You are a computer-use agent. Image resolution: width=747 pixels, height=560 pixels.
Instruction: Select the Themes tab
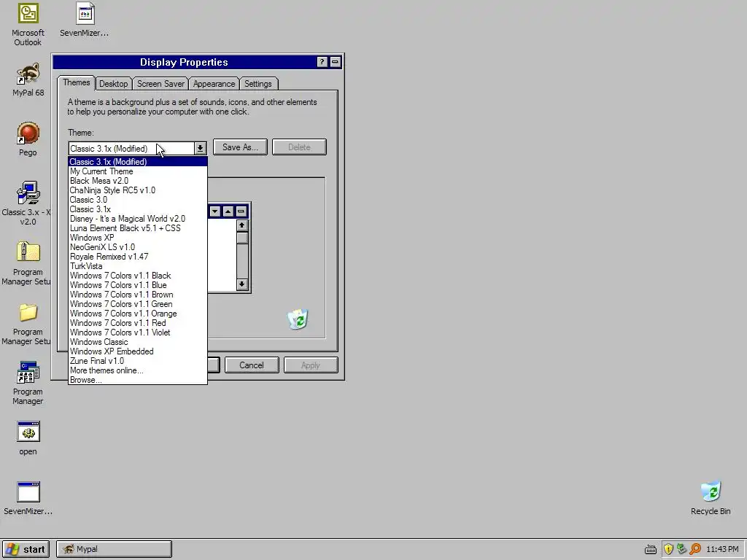tap(76, 83)
